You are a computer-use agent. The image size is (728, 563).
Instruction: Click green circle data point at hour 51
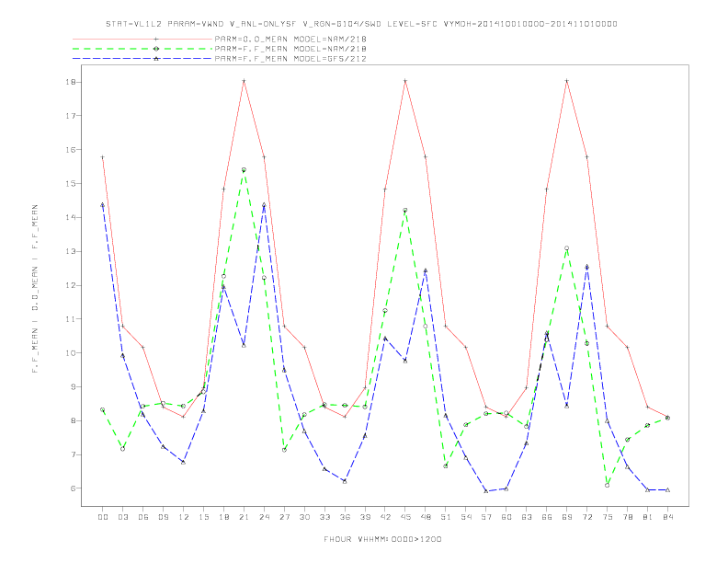(446, 465)
